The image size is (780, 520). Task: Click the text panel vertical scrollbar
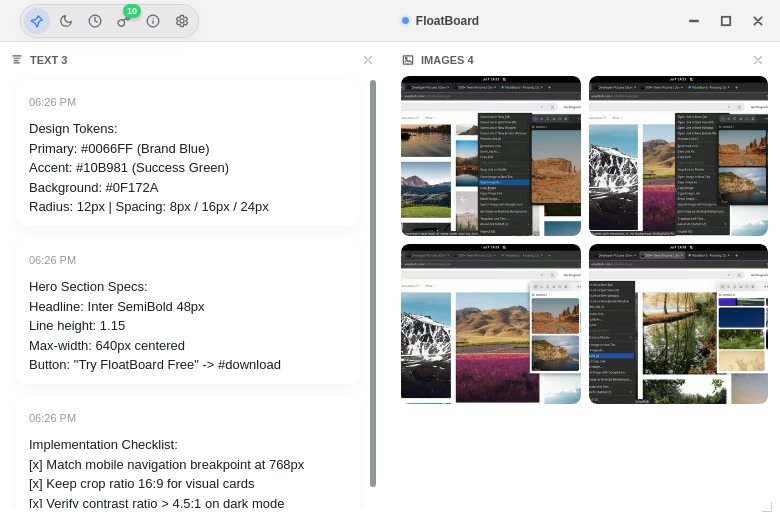click(373, 283)
